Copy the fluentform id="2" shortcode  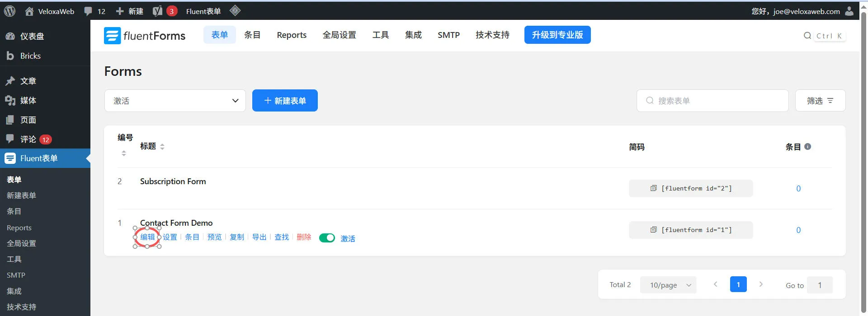[690, 188]
